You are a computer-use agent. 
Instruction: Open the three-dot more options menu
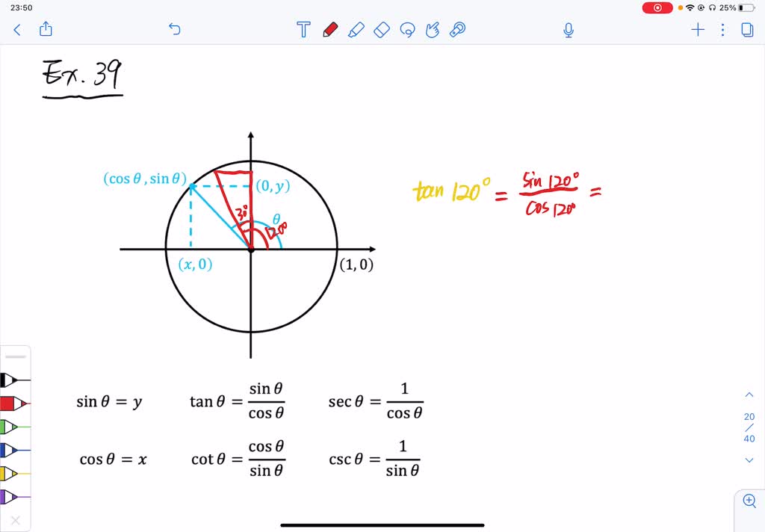point(722,30)
